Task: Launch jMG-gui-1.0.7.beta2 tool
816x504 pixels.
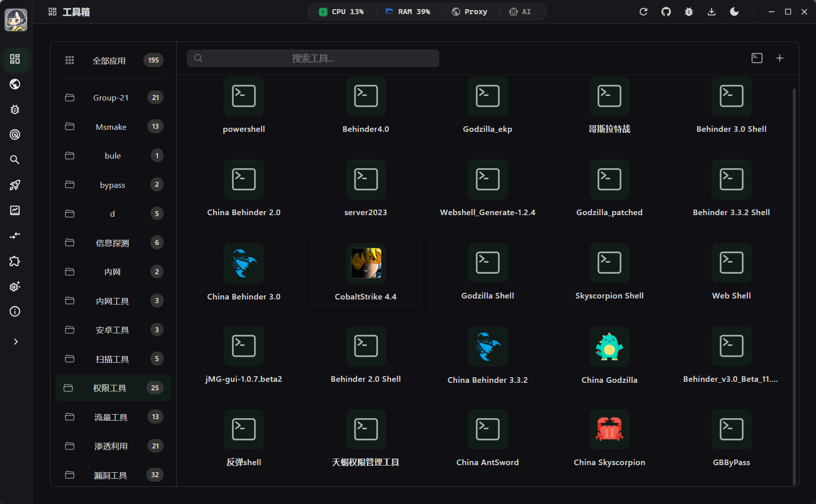Action: point(244,356)
